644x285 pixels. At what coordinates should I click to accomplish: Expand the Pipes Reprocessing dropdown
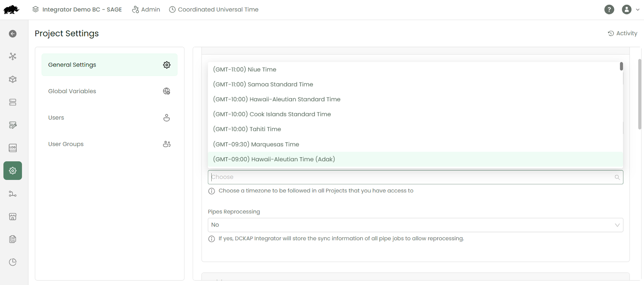coord(415,225)
